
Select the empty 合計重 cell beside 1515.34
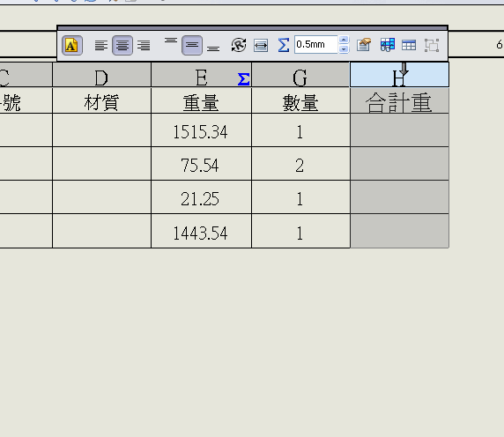coord(399,130)
